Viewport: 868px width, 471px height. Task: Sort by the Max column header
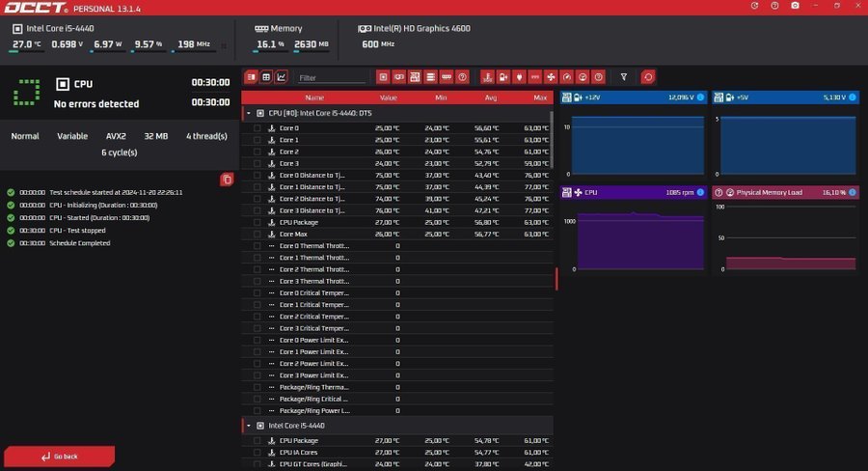[539, 97]
